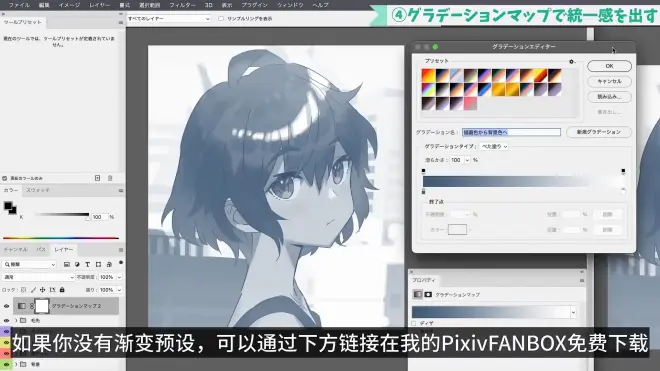This screenshot has height=371, width=660.
Task: Filter layers by type (T) icon
Action: (x=88, y=264)
